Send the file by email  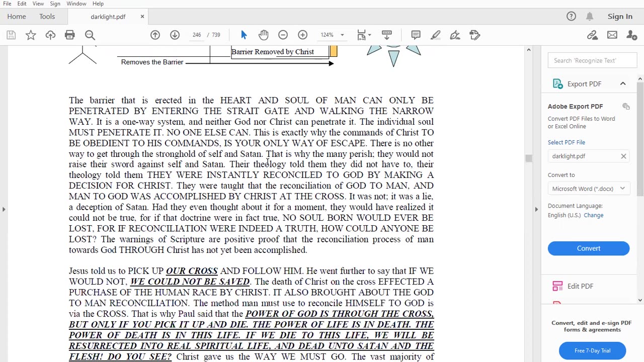612,35
